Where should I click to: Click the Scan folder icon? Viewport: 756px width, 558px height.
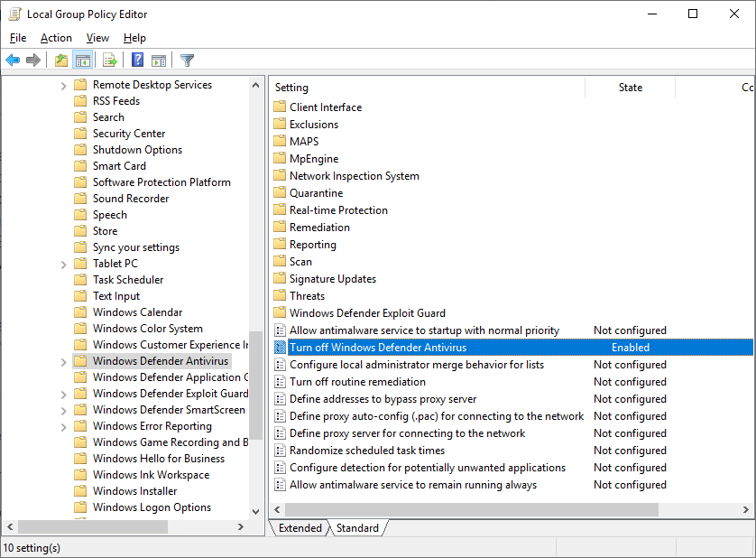tap(280, 261)
